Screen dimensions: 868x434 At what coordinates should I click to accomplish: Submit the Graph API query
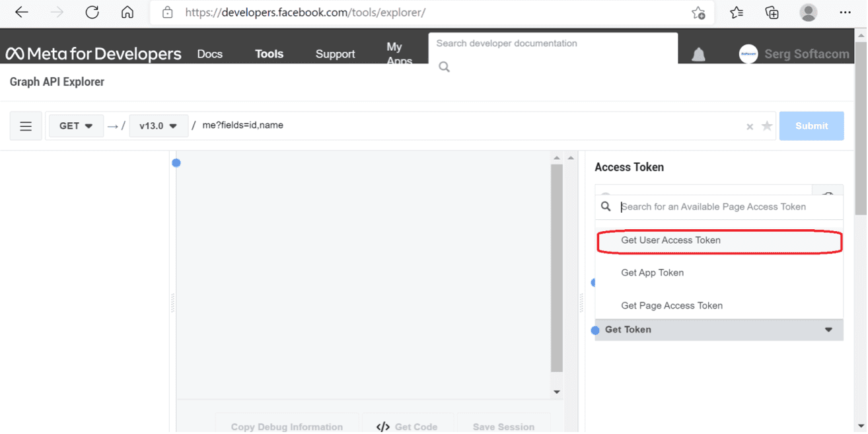click(x=812, y=126)
